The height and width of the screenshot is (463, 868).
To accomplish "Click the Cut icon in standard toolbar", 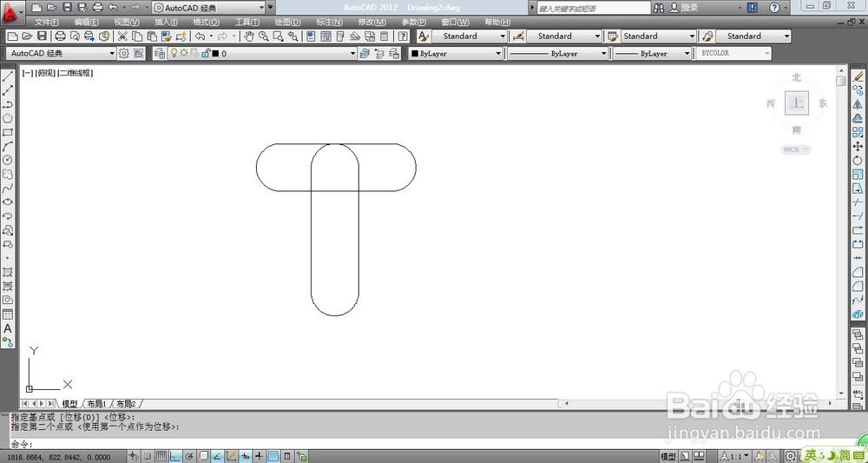I will click(122, 36).
